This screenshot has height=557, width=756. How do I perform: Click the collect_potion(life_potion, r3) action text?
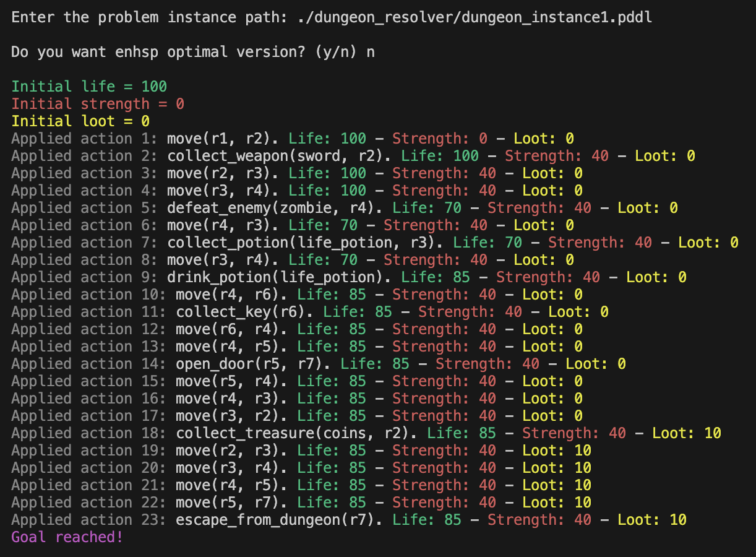[x=305, y=243]
